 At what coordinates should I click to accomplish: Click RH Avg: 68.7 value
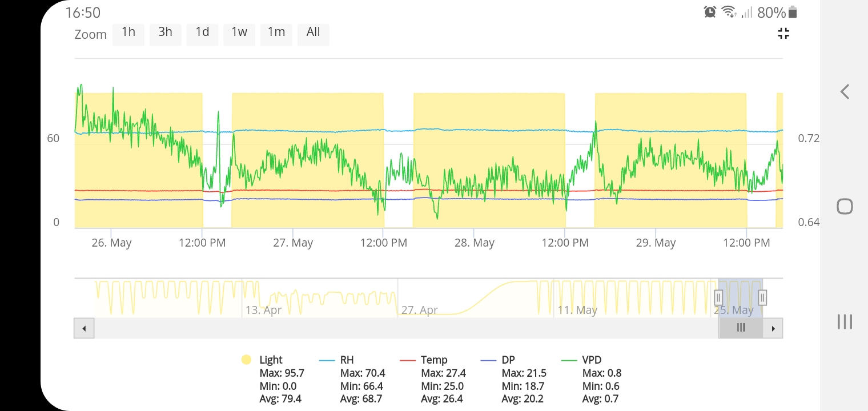361,399
